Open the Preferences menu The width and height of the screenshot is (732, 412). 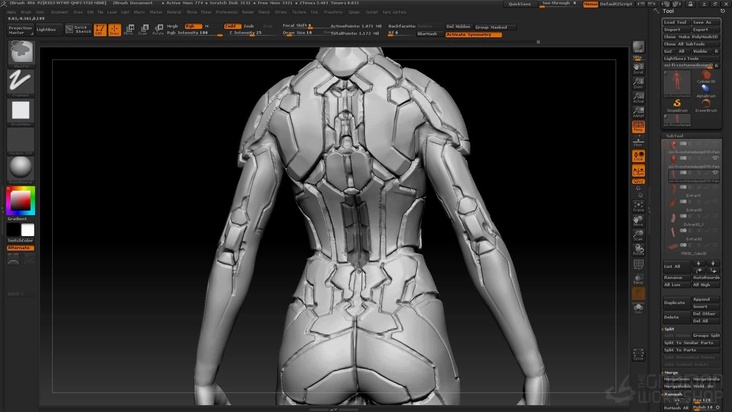(226, 12)
